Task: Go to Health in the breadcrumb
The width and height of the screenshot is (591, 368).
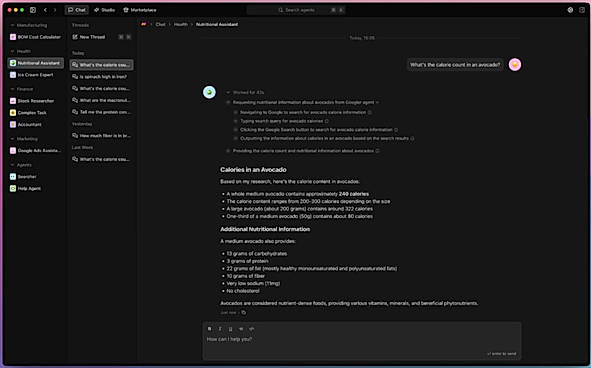Action: coord(181,24)
